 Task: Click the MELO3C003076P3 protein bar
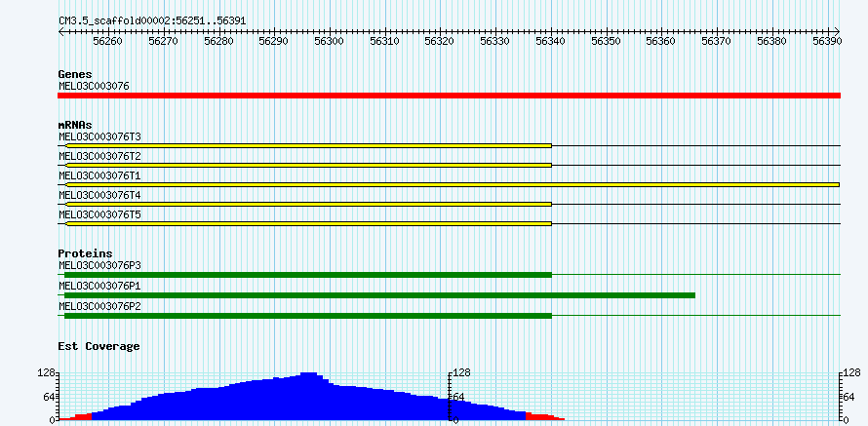pyautogui.click(x=308, y=275)
